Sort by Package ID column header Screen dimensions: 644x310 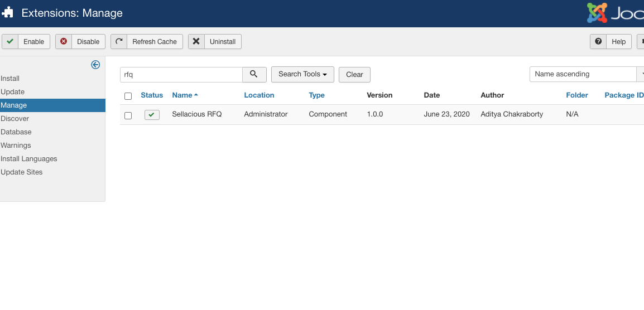coord(624,95)
